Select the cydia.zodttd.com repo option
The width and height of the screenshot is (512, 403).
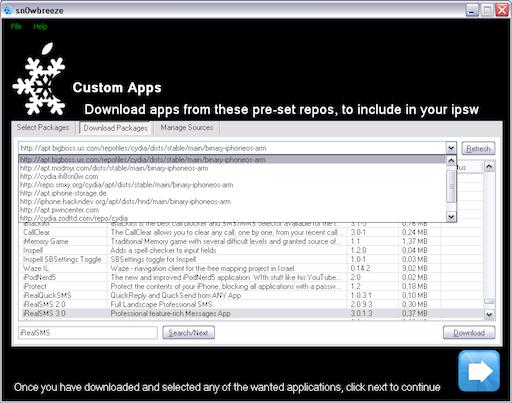pyautogui.click(x=232, y=218)
